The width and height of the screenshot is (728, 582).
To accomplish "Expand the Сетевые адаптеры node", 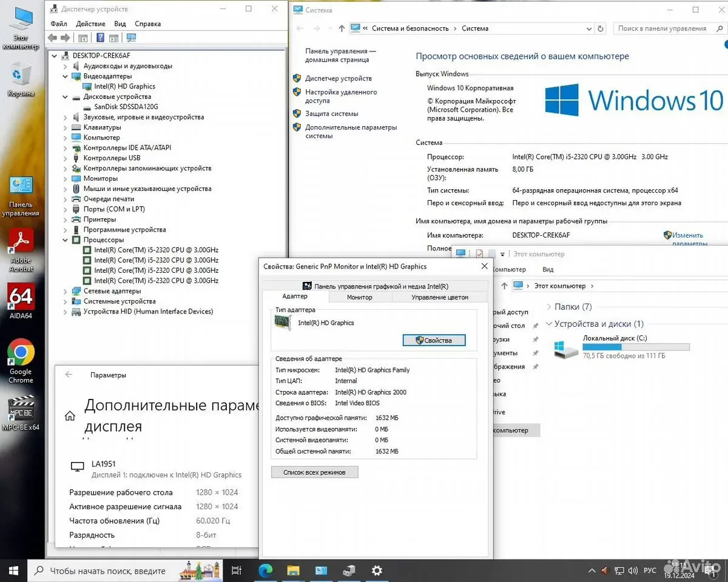I will click(x=66, y=291).
